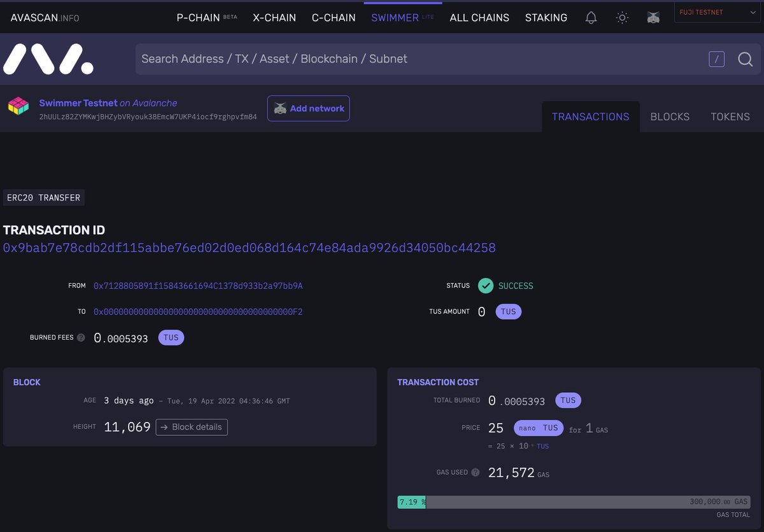Click the burned fees help icon
This screenshot has width=764, height=532.
pos(81,338)
